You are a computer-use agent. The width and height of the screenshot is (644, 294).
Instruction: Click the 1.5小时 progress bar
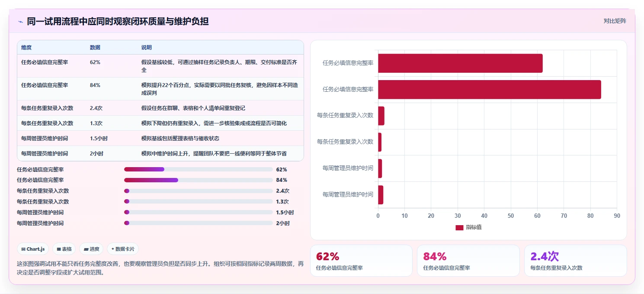point(198,212)
